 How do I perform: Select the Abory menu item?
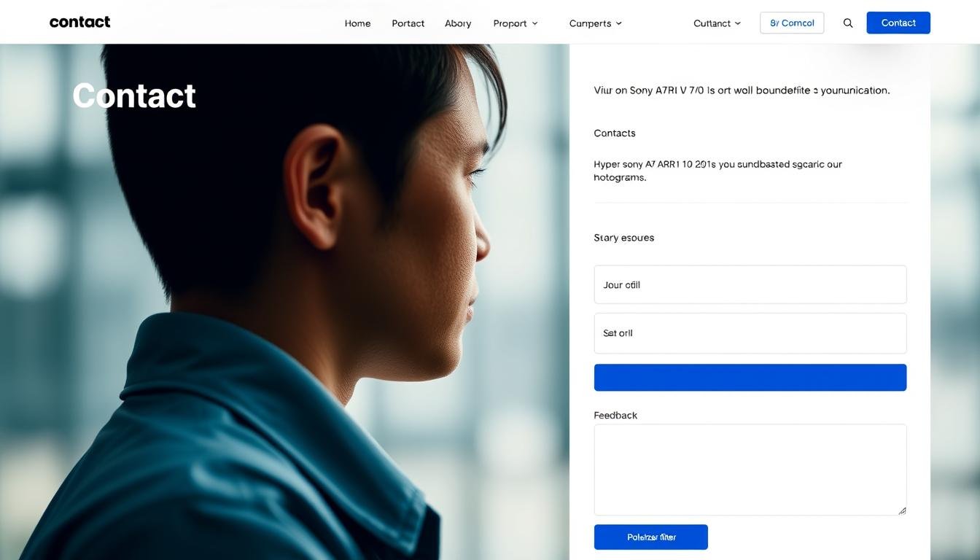pyautogui.click(x=458, y=23)
